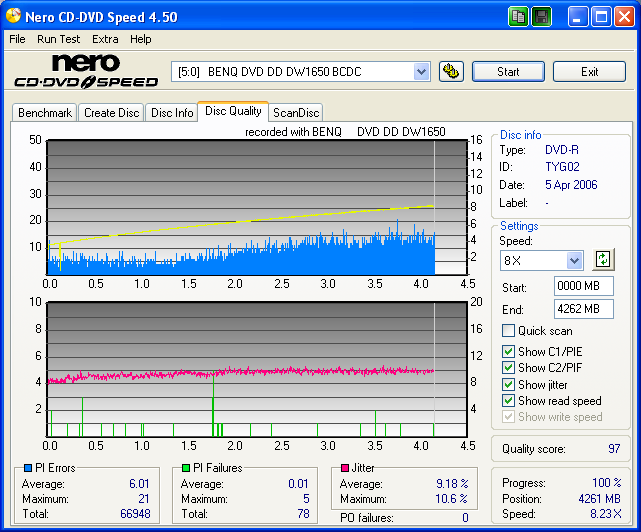The width and height of the screenshot is (641, 532).
Task: Click the date 5 Apr 2006
Action: click(x=571, y=185)
